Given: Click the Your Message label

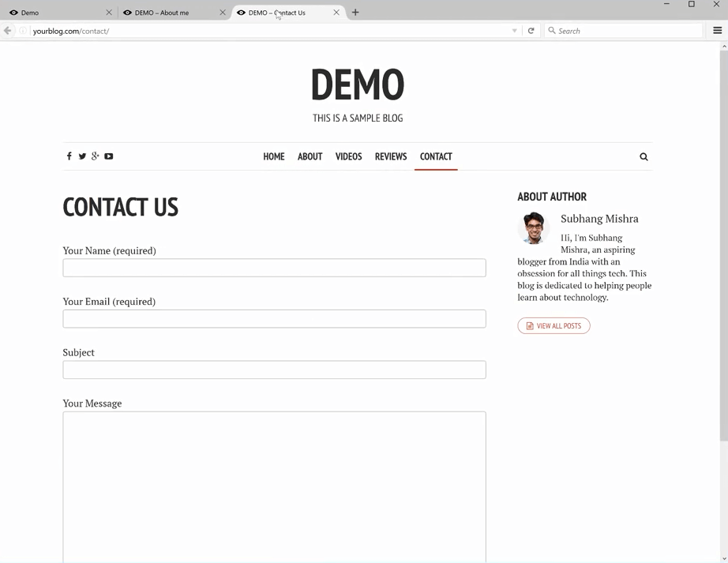Looking at the screenshot, I should point(92,403).
